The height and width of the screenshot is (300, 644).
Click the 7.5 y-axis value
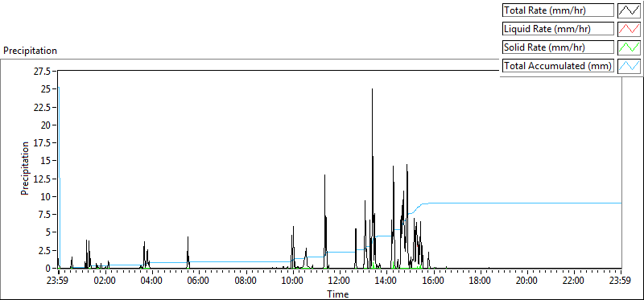click(x=44, y=215)
